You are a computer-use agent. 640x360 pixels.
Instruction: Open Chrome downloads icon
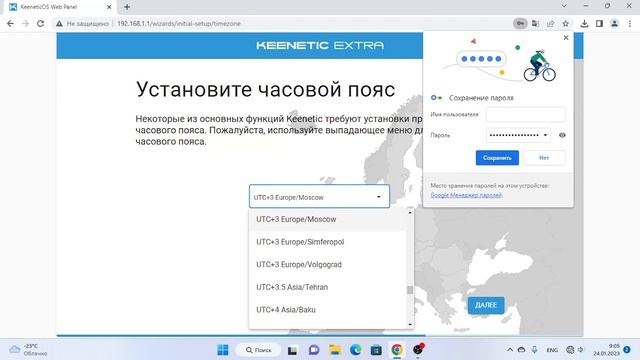click(584, 24)
